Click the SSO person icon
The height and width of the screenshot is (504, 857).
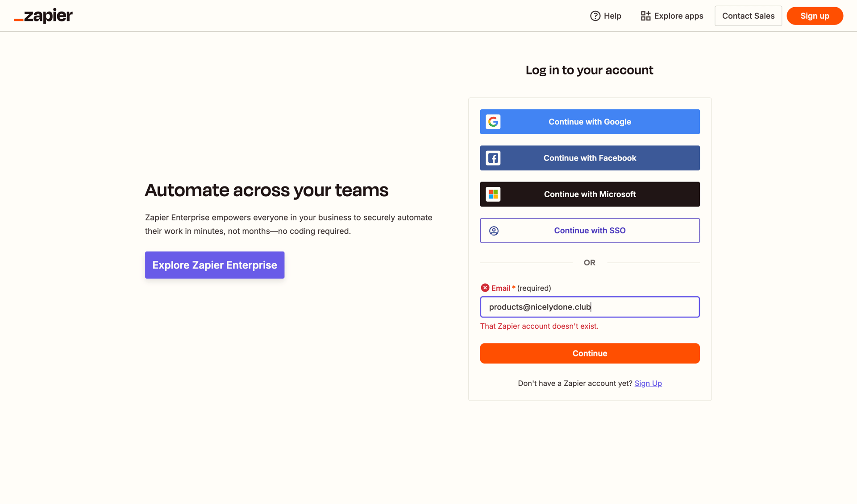pyautogui.click(x=493, y=231)
